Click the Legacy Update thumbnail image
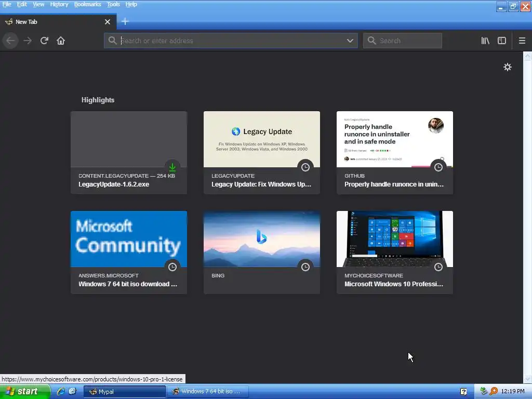This screenshot has width=532, height=399. 262,139
